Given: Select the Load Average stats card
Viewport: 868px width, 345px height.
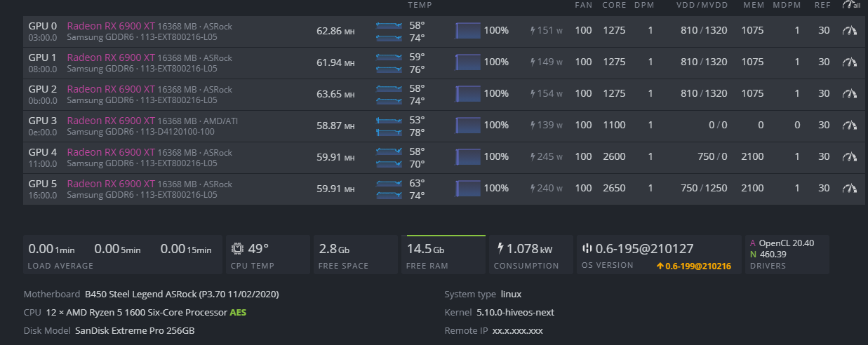Looking at the screenshot, I should 122,255.
